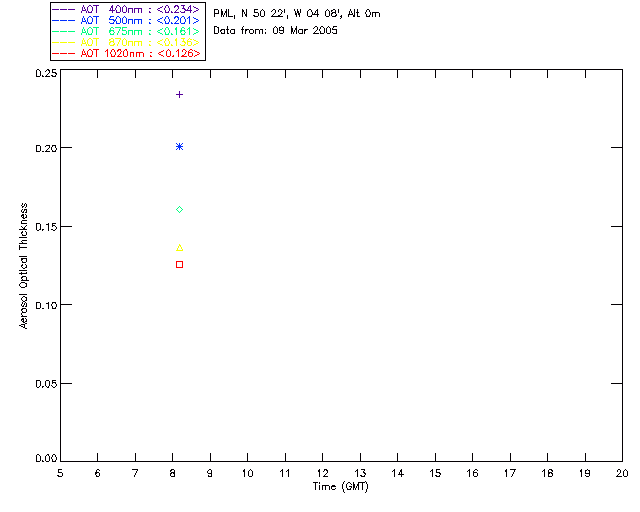Click the 20 tick label on x-axis
Screen dimensions: 640x512
(x=621, y=472)
